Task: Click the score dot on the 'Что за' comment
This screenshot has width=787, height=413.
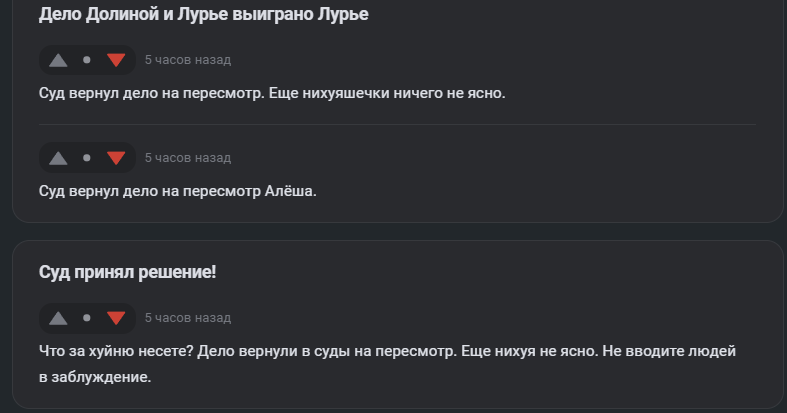Action: [x=87, y=318]
